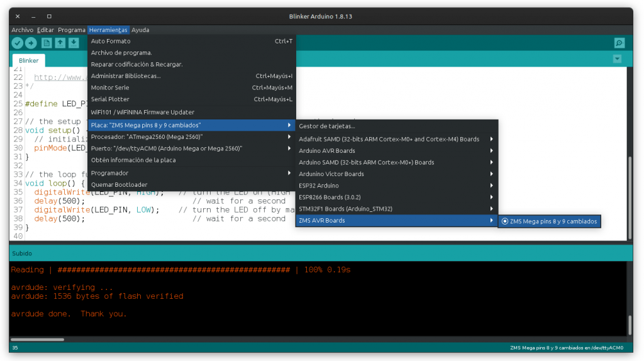644x361 pixels.
Task: Click the Upload arrow icon
Action: (31, 43)
